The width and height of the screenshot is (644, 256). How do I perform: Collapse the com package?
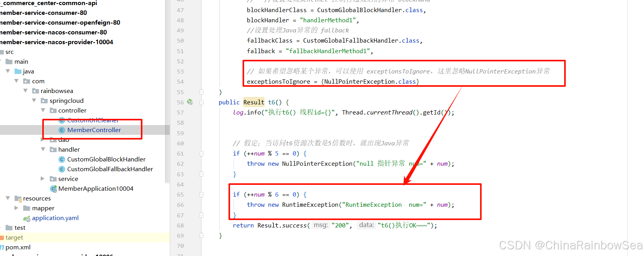point(16,81)
